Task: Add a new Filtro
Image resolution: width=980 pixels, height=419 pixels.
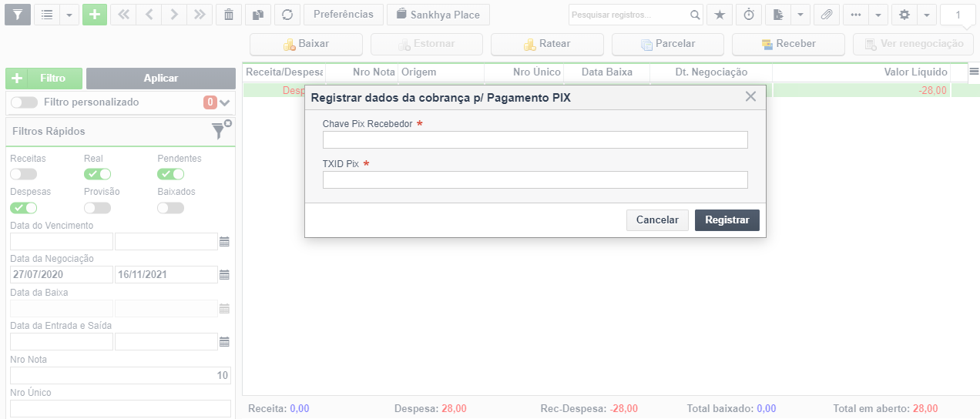Action: point(44,78)
